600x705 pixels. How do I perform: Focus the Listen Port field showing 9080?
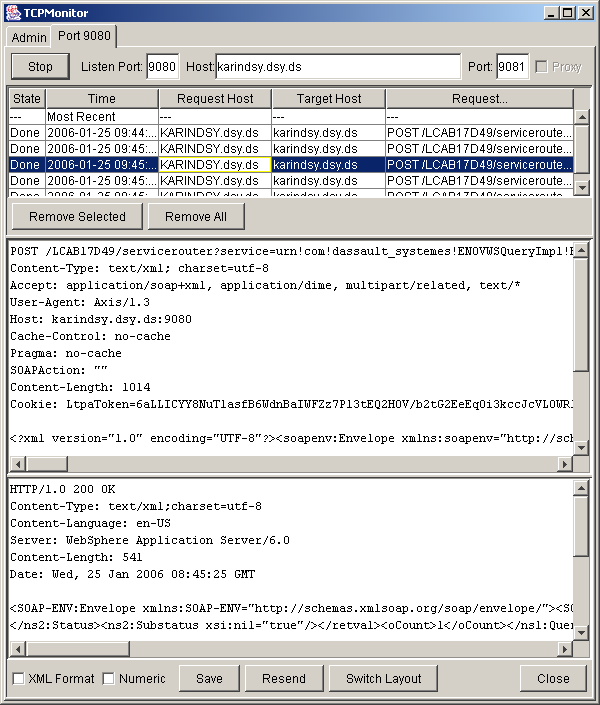[162, 67]
